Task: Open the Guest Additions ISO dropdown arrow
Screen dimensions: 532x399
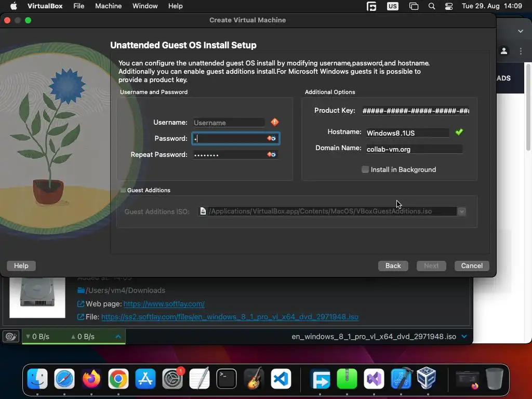Action: (461, 211)
